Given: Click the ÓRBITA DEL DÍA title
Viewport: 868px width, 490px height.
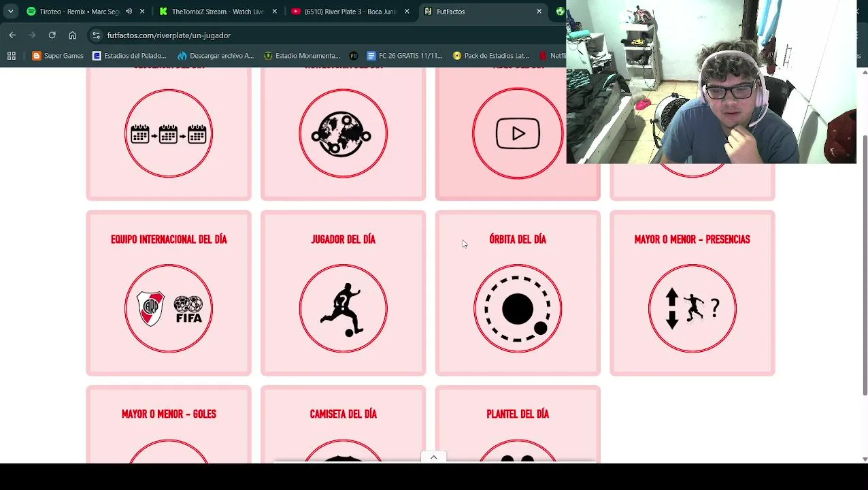Looking at the screenshot, I should pyautogui.click(x=518, y=240).
